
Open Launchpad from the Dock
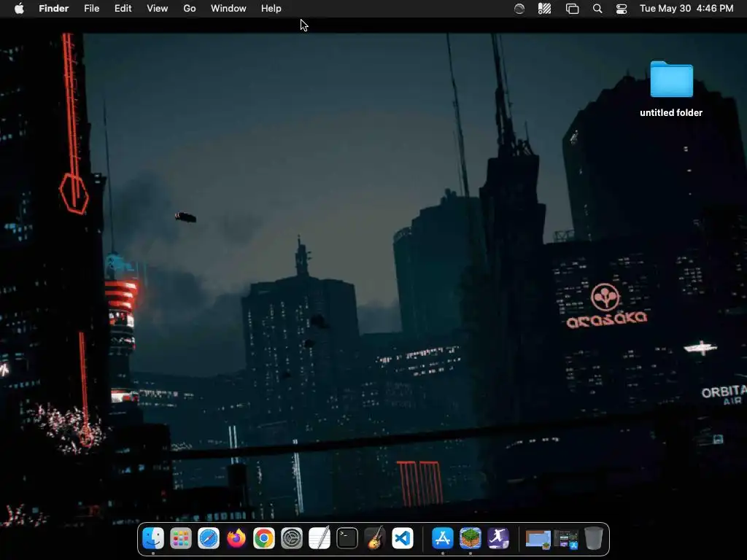click(x=181, y=539)
